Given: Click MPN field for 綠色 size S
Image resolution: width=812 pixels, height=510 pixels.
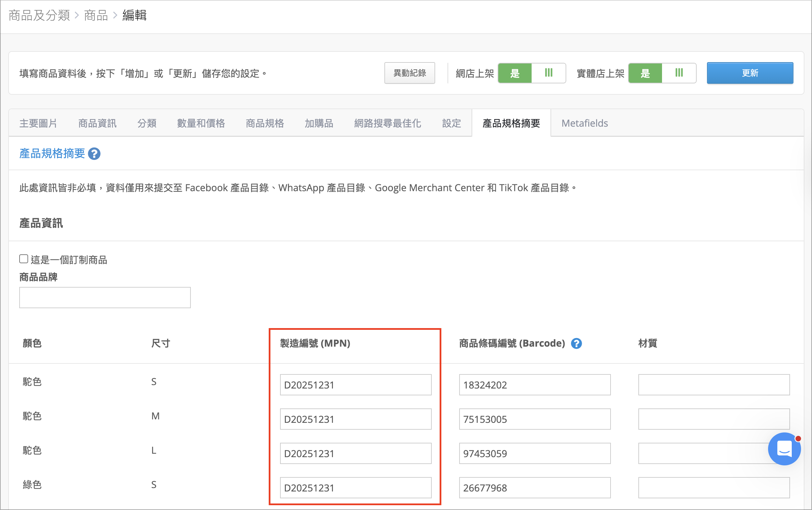Looking at the screenshot, I should coord(356,488).
